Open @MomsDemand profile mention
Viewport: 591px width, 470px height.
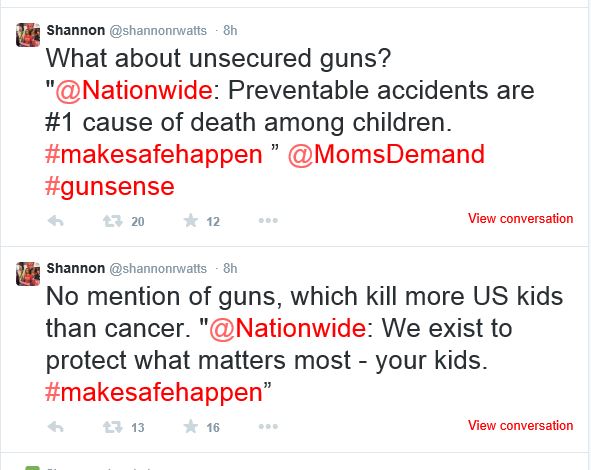[x=386, y=155]
